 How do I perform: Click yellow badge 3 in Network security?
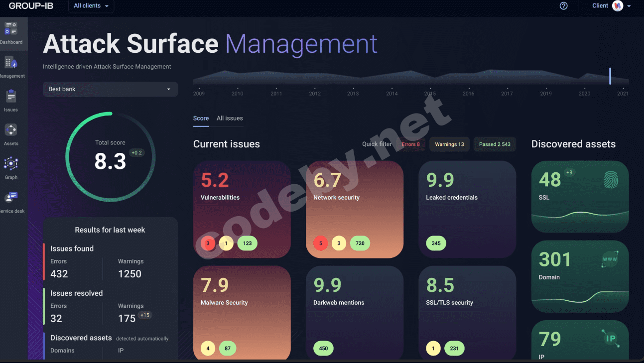tap(339, 243)
